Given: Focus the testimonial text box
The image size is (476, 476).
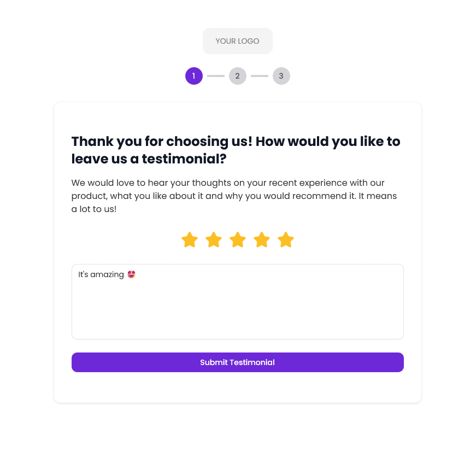Looking at the screenshot, I should coord(238,306).
